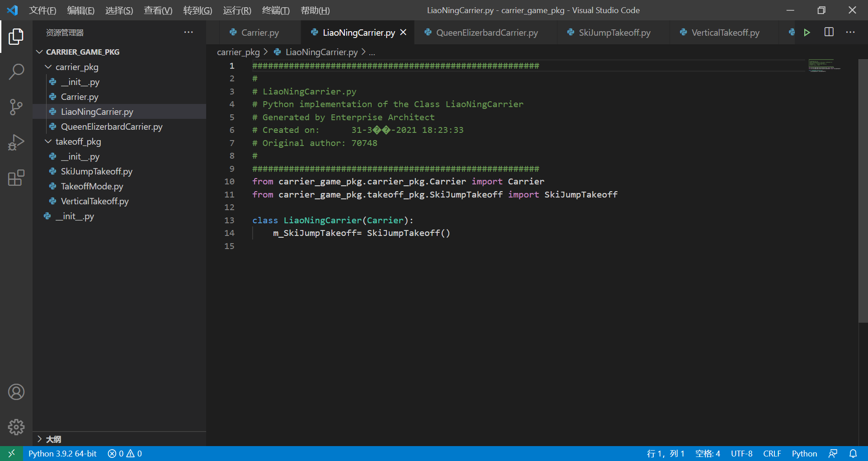This screenshot has height=461, width=868.
Task: Open the Accounts menu icon
Action: (16, 392)
